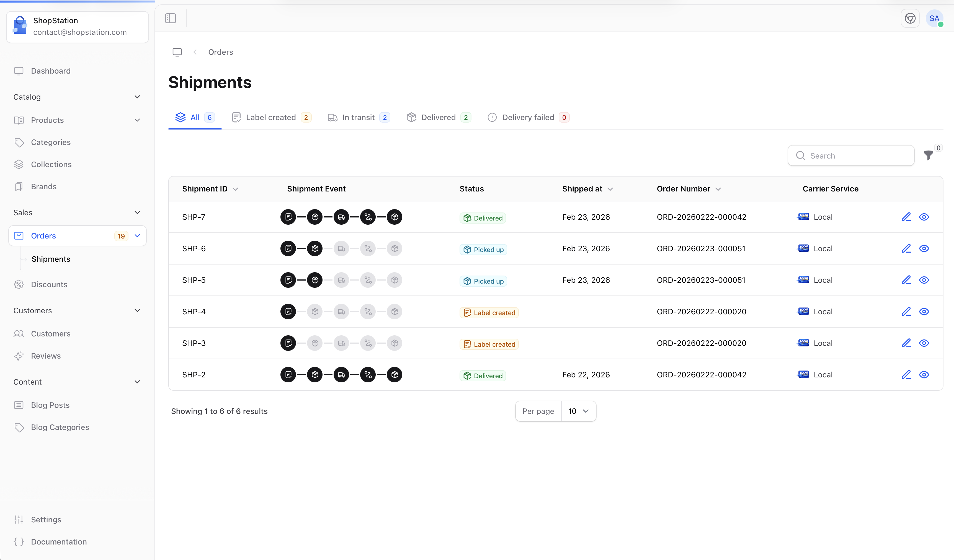Click the filter funnel icon near search
This screenshot has height=560, width=954.
(x=929, y=155)
